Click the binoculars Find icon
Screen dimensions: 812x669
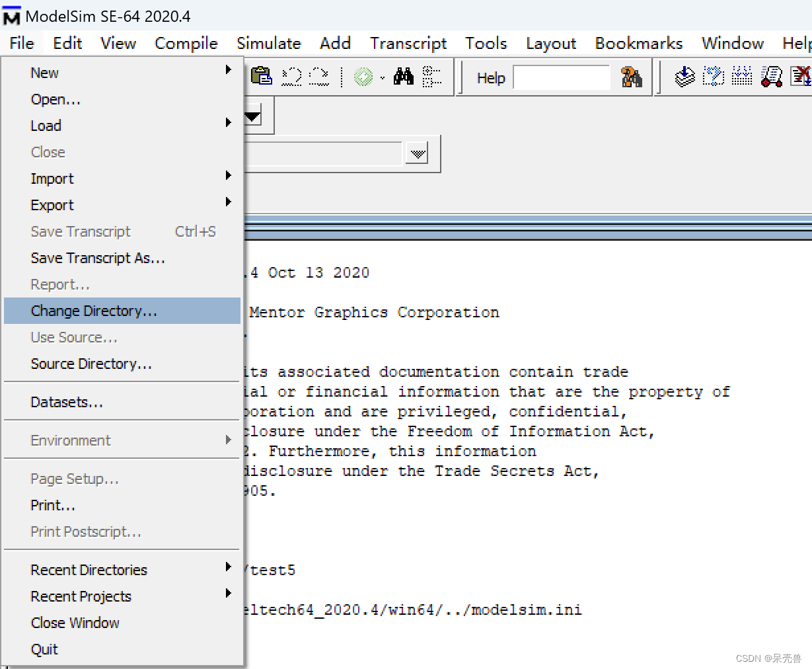(x=403, y=77)
